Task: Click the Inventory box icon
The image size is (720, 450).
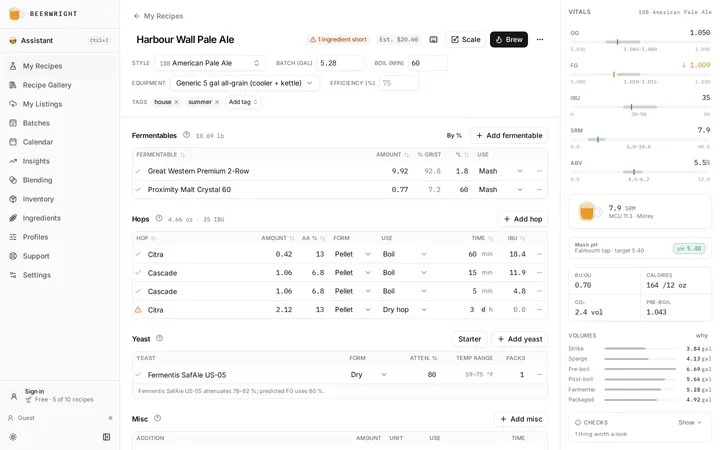Action: pos(13,199)
